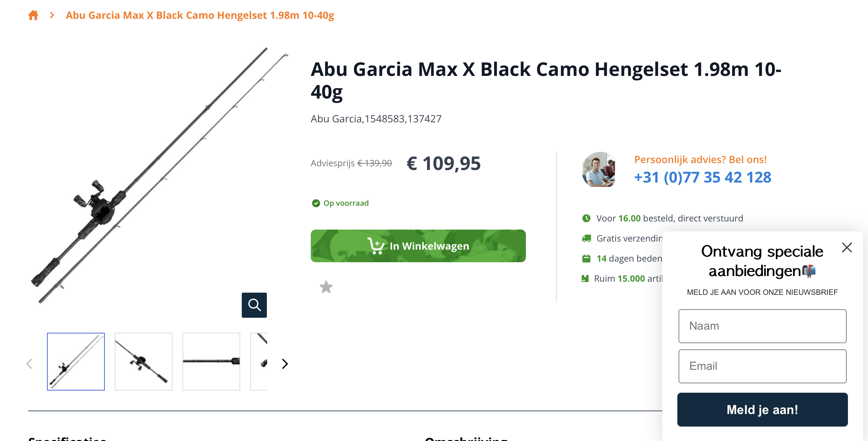Viewport: 868px width, 441px height.
Task: Add product to favorites with star icon
Action: click(x=326, y=287)
